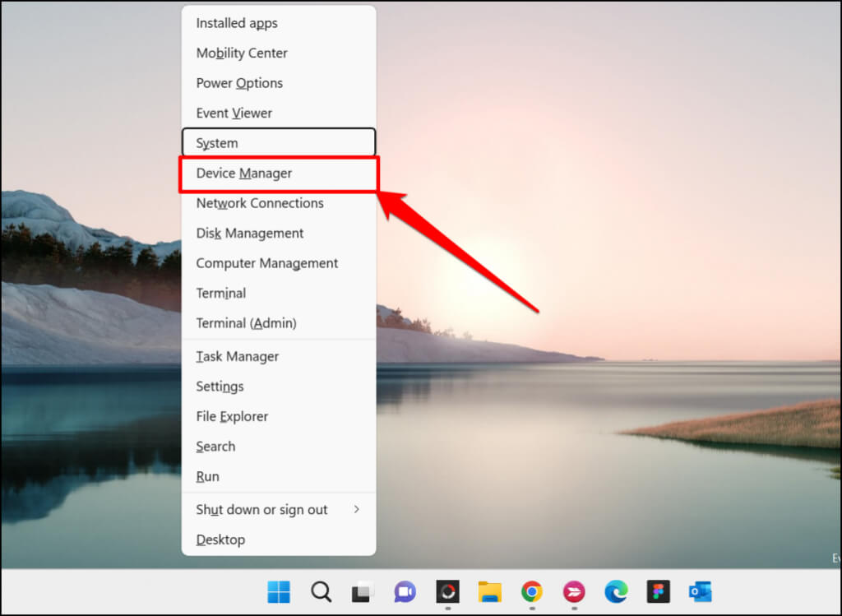Screen dimensions: 842x616
Task: Open Task Manager from the menu
Action: [237, 356]
